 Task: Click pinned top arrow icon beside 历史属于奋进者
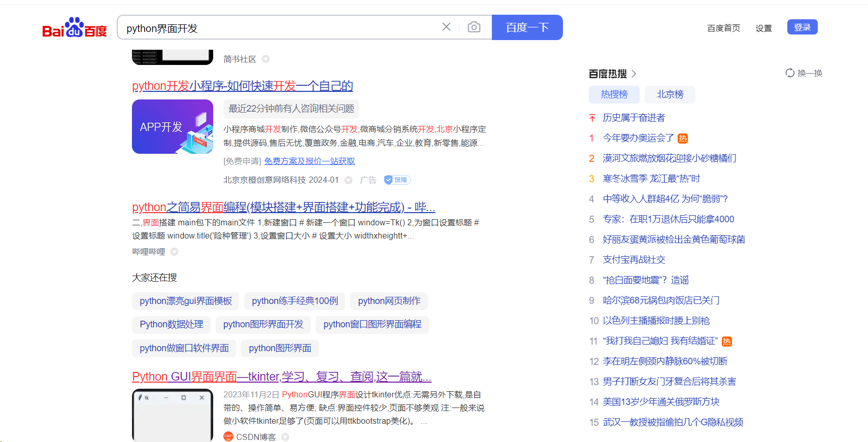[x=592, y=118]
